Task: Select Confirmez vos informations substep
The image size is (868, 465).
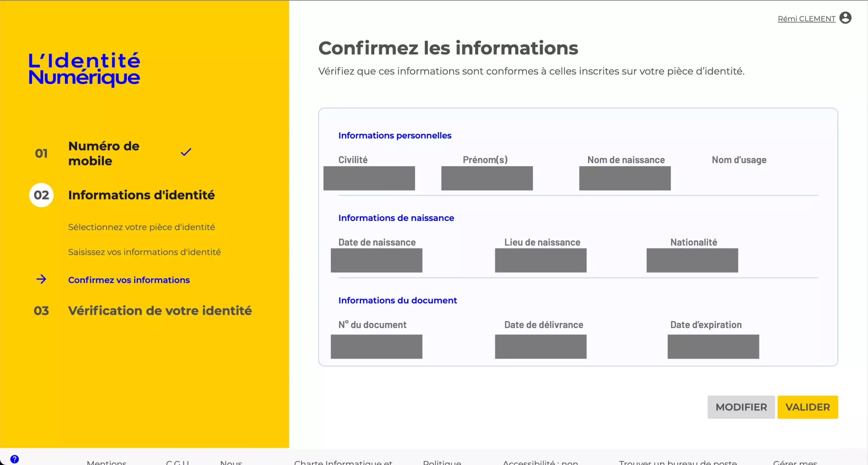Action: tap(129, 280)
